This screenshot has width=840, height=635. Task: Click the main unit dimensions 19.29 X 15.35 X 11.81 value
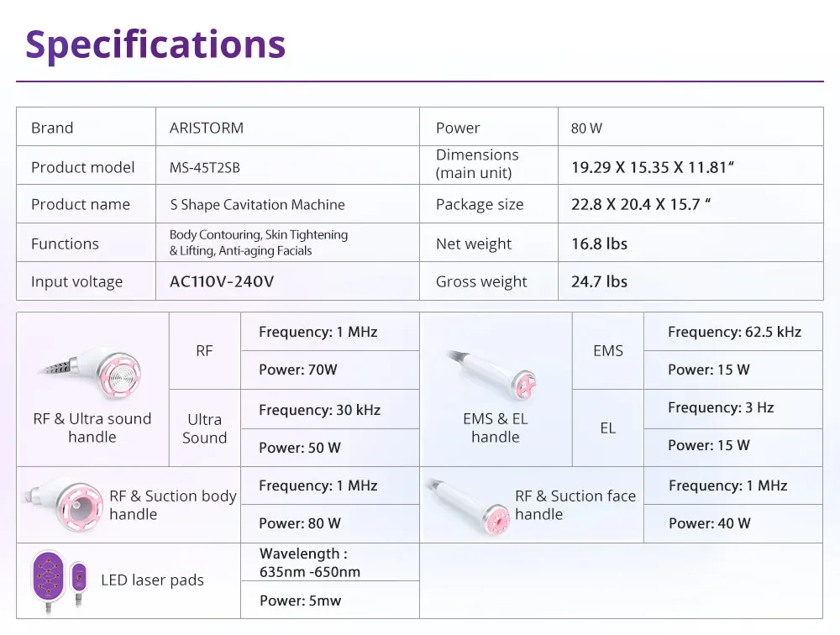point(653,167)
